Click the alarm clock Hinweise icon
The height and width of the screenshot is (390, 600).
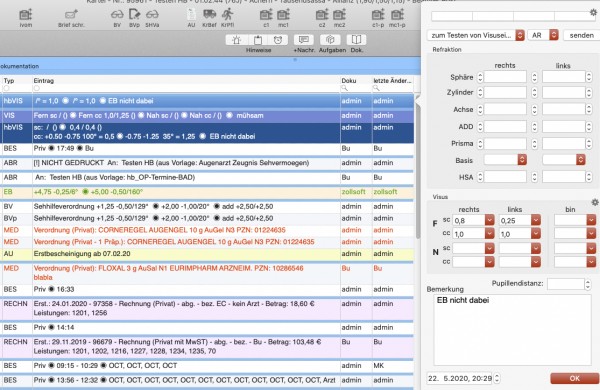(x=278, y=40)
